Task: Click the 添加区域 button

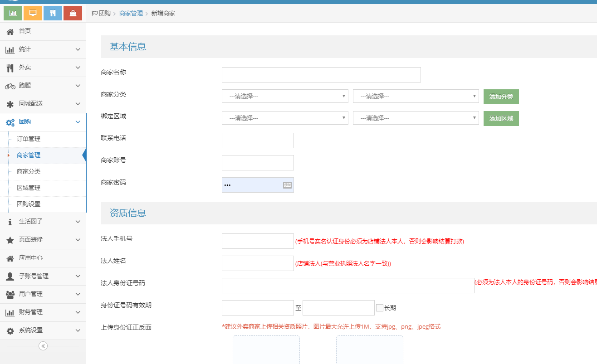Action: click(501, 118)
